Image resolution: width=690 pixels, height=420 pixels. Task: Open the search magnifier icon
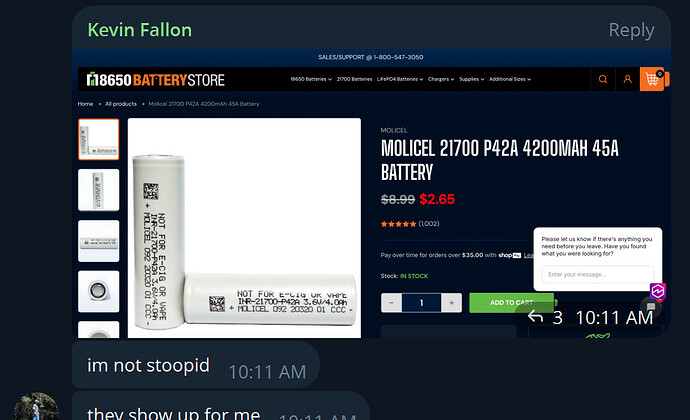click(602, 79)
